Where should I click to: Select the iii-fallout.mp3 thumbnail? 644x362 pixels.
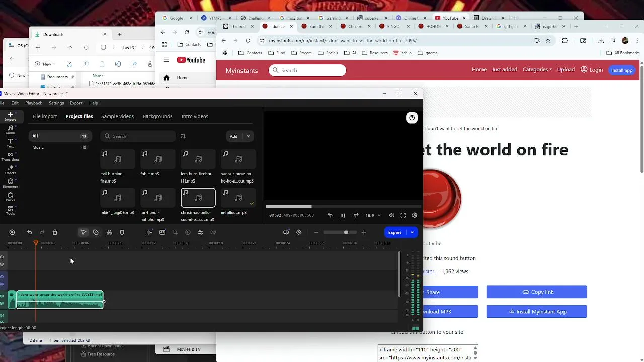pos(238,198)
